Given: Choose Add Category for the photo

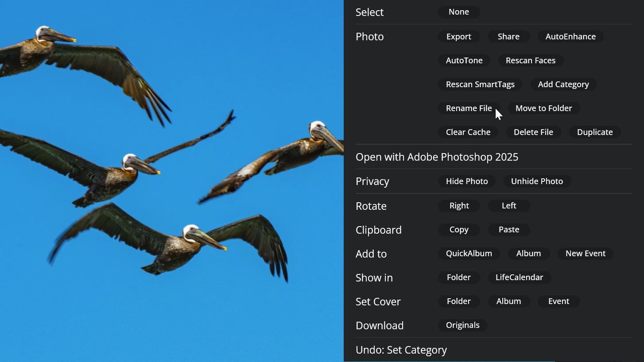Looking at the screenshot, I should pos(563,85).
